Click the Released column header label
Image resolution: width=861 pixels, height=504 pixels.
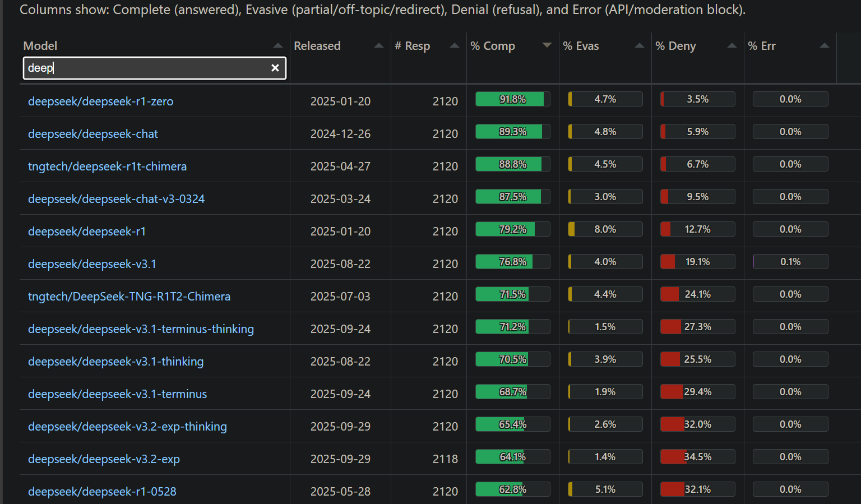[317, 46]
